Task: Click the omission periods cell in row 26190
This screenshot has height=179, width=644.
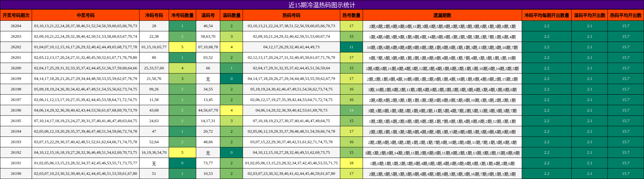Action: (442, 174)
